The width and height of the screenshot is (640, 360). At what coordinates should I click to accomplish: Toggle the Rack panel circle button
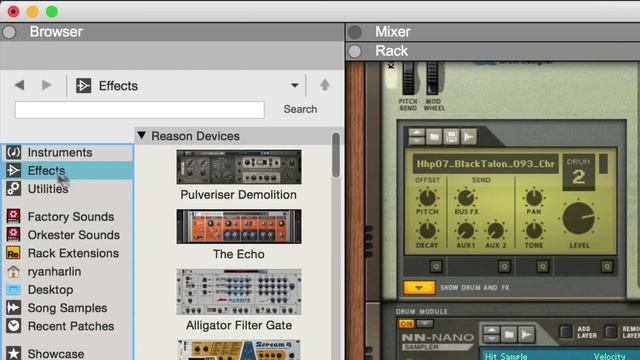355,51
